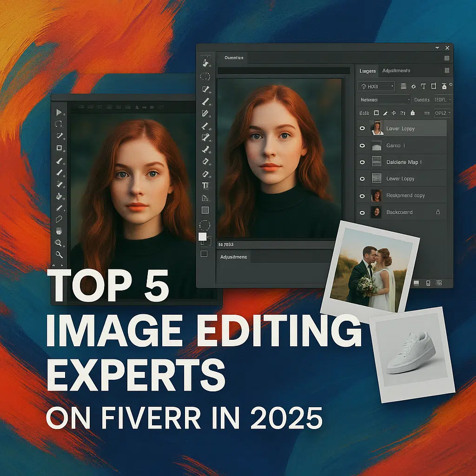
Task: Open the OPIZ value dropdown
Action: tap(443, 113)
